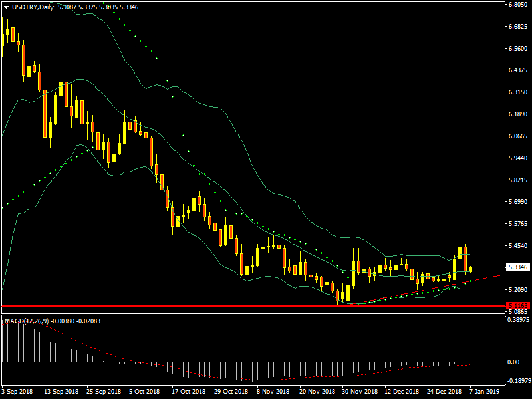The width and height of the screenshot is (532, 399).
Task: Click the 5.2090 price on the scale
Action: [x=517, y=290]
